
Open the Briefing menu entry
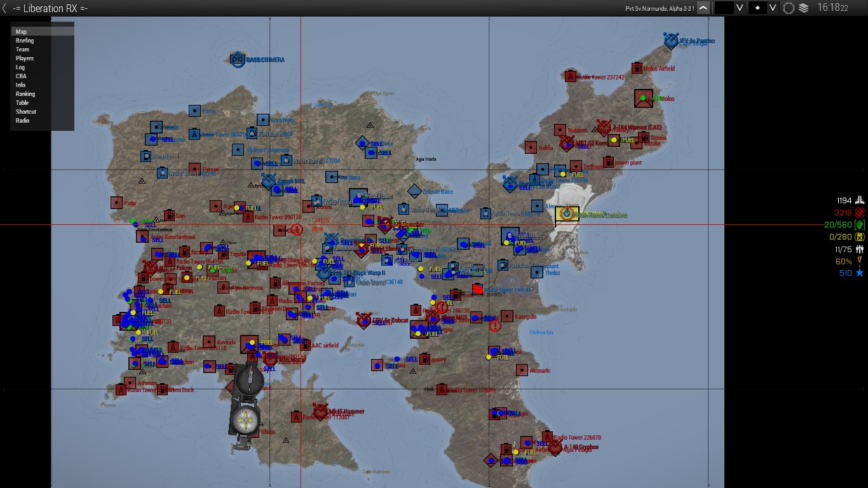(25, 41)
